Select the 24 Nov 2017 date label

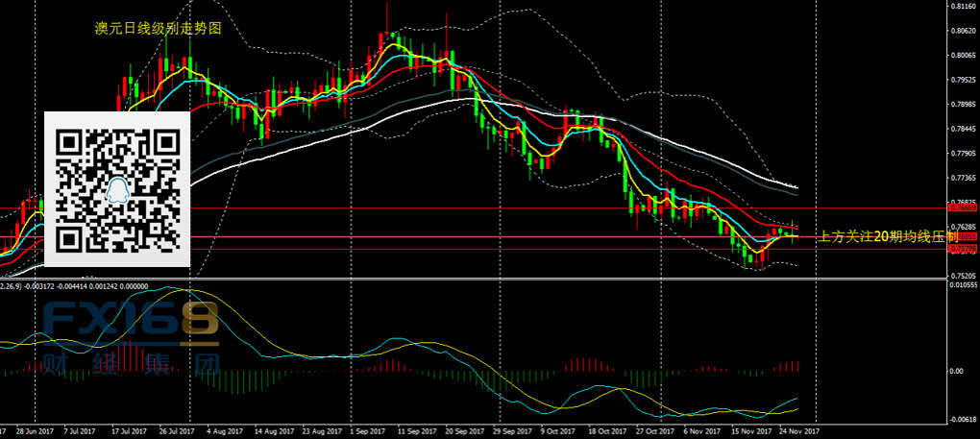click(796, 432)
